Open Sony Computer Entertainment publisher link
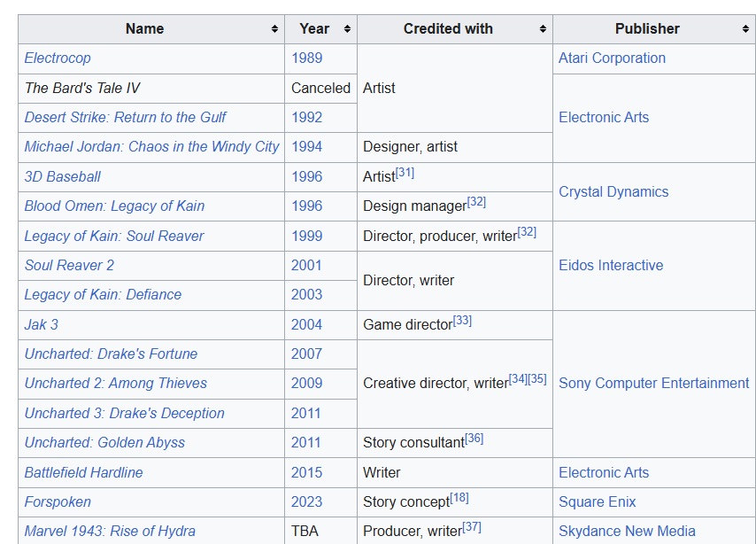756x544 pixels. click(654, 384)
